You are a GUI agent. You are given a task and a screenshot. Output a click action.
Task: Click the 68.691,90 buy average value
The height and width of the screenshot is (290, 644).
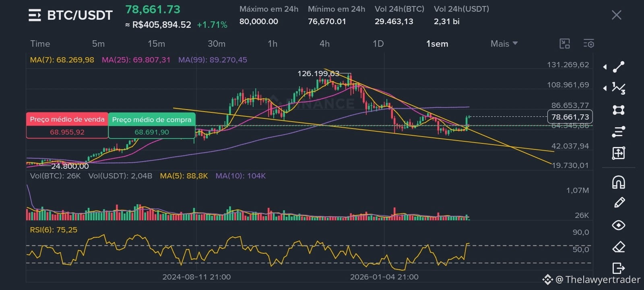tap(152, 132)
